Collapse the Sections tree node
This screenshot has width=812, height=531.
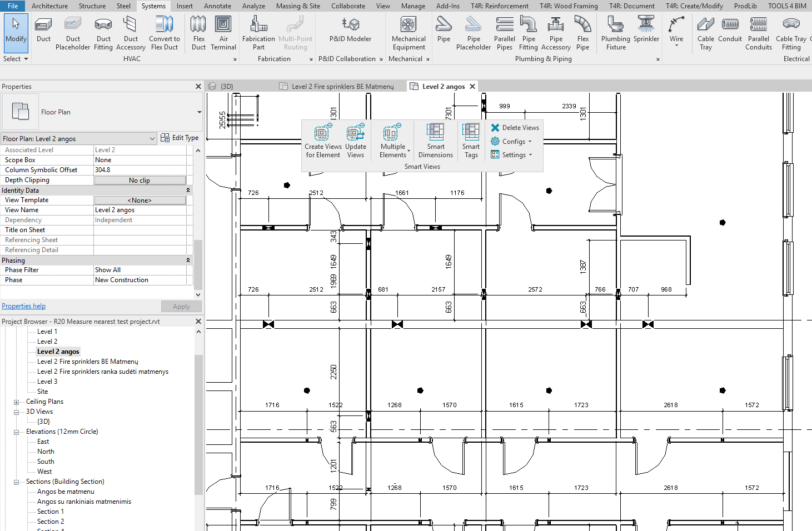[x=17, y=482]
